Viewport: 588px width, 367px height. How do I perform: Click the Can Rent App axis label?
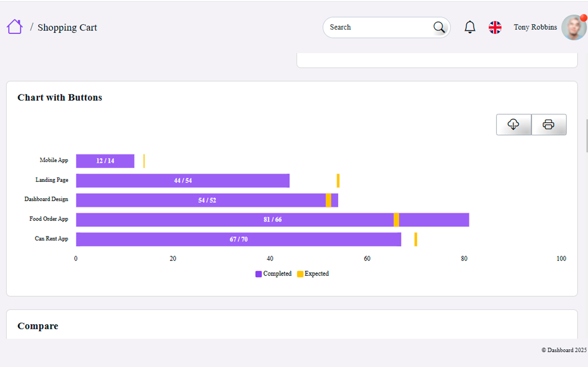pyautogui.click(x=52, y=238)
